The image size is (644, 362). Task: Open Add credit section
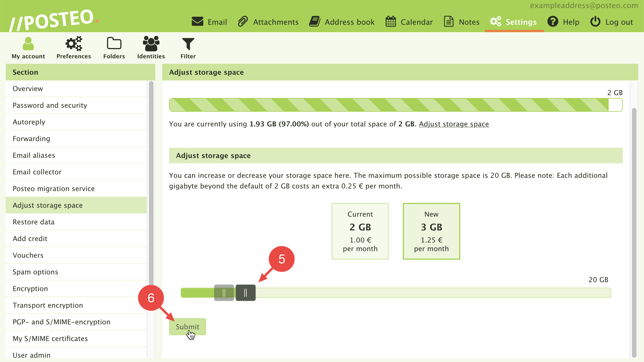click(x=30, y=239)
